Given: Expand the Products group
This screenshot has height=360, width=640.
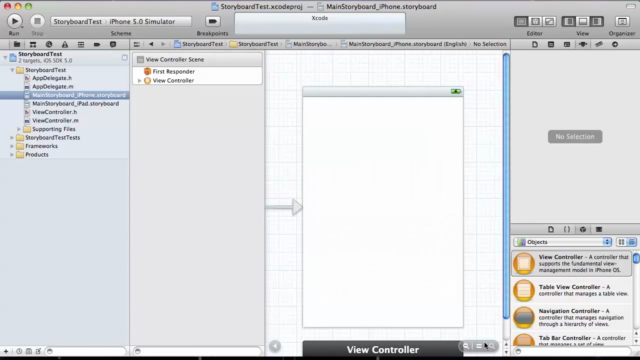Looking at the screenshot, I should coord(12,155).
